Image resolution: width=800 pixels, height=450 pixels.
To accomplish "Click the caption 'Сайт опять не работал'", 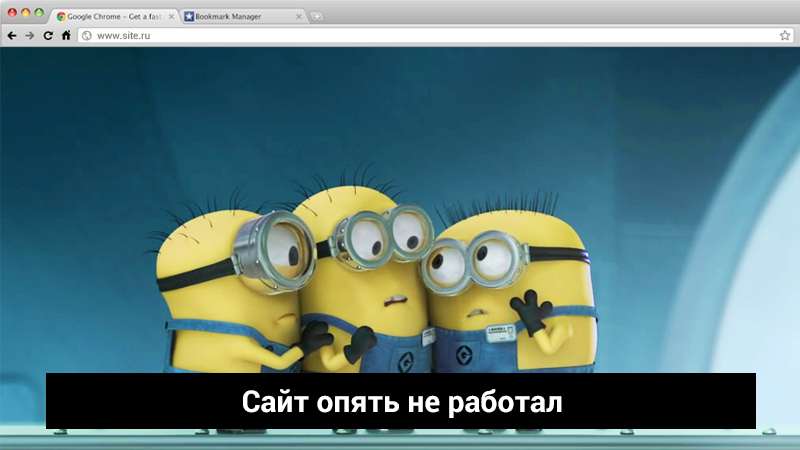I will [x=401, y=401].
